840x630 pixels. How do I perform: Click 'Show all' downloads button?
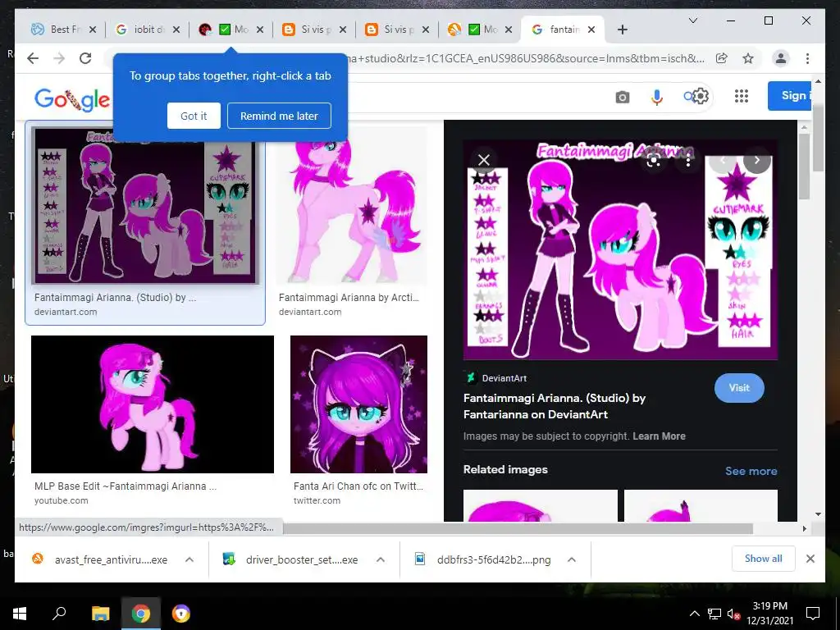[764, 559]
